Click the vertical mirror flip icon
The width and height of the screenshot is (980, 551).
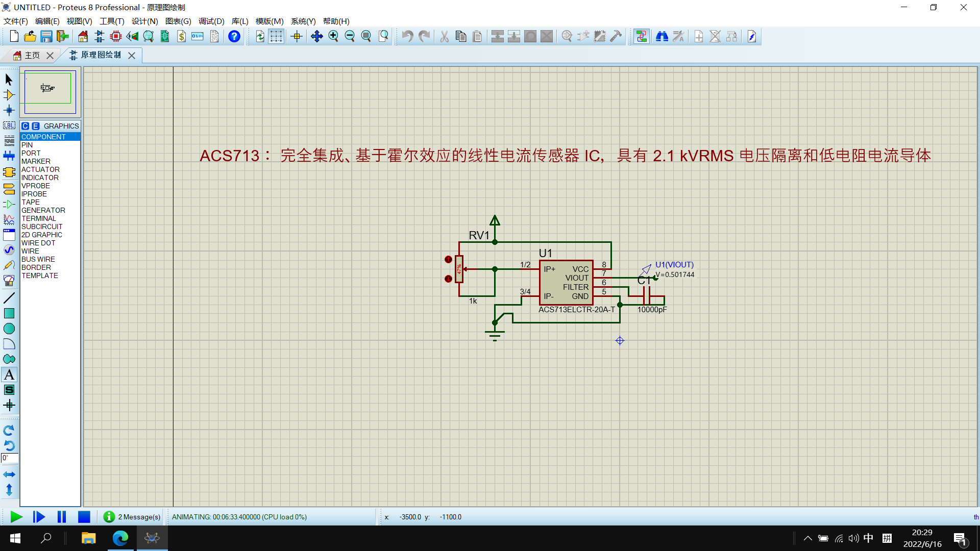9,490
